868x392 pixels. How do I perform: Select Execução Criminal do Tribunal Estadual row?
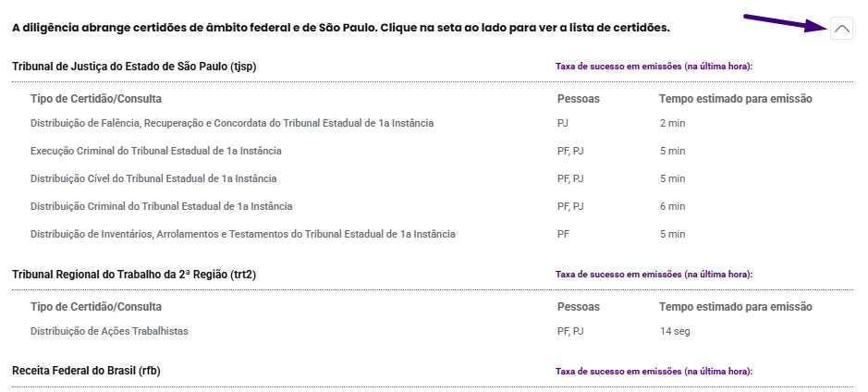pos(433,151)
